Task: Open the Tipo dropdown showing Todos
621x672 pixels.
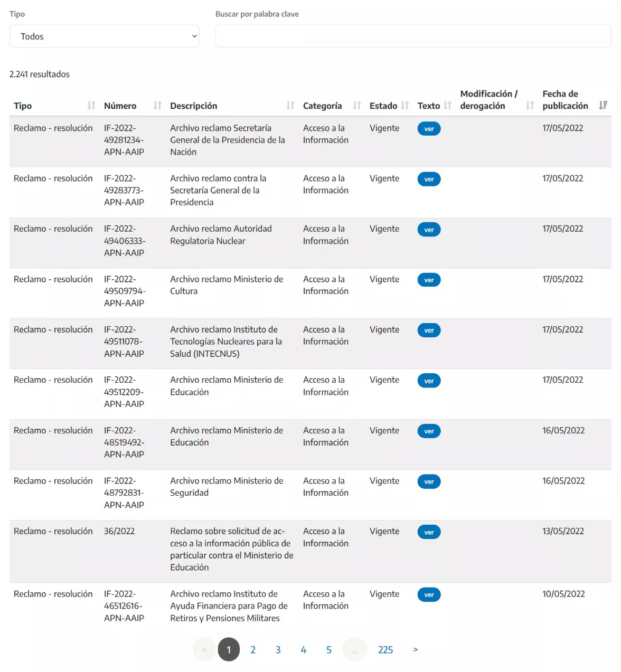Action: (104, 36)
